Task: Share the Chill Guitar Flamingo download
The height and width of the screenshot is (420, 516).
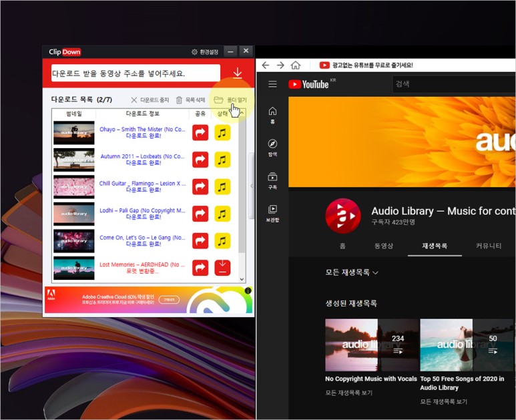Action: tap(200, 187)
